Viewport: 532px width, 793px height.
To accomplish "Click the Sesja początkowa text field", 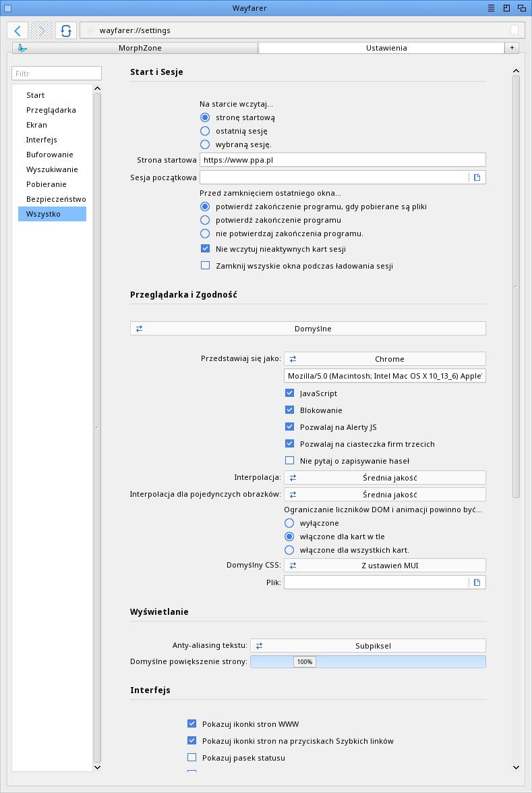I will tap(334, 177).
